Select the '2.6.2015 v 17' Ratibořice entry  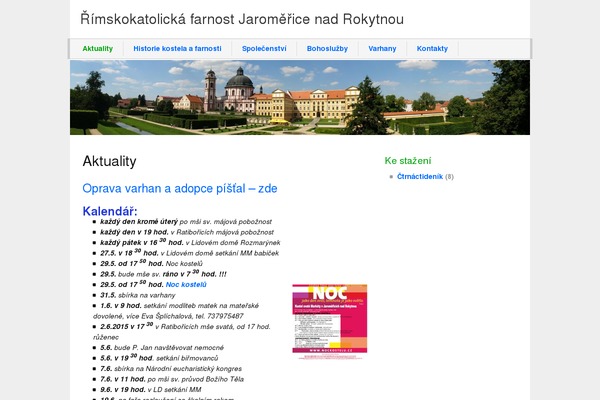tap(182, 331)
